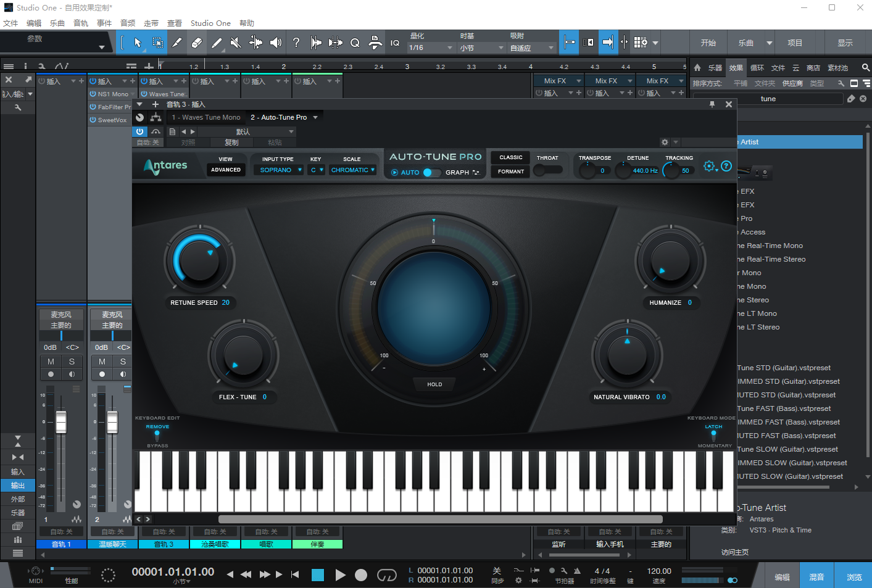
Task: Expand dropdown beside Auto-Tune Pro tab
Action: [315, 117]
